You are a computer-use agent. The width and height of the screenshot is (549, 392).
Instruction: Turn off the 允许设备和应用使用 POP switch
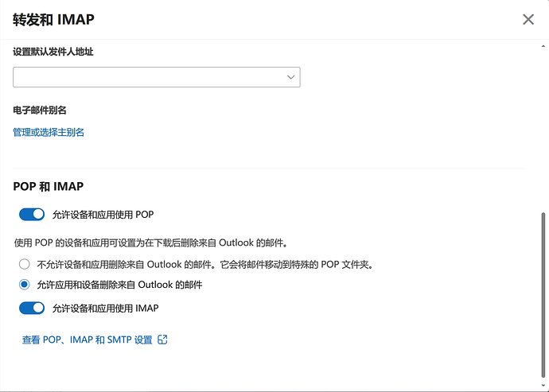click(x=32, y=214)
